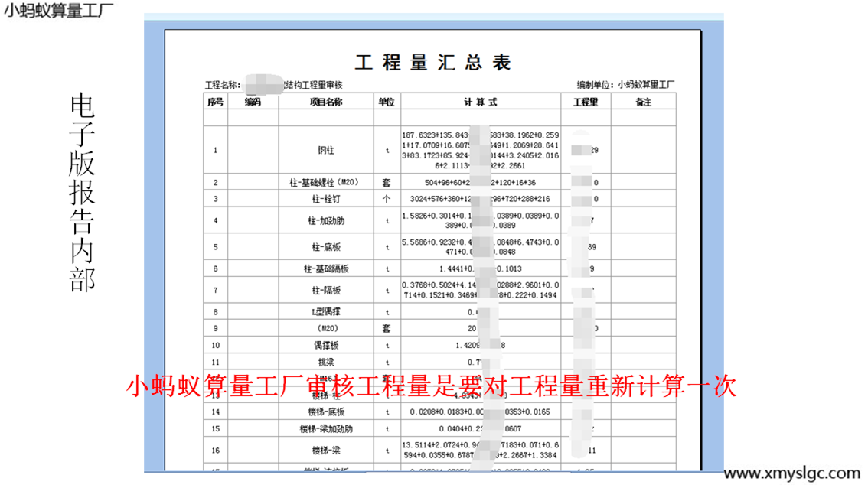Click the 工程量汇总表 title
This screenshot has width=868, height=488.
432,63
